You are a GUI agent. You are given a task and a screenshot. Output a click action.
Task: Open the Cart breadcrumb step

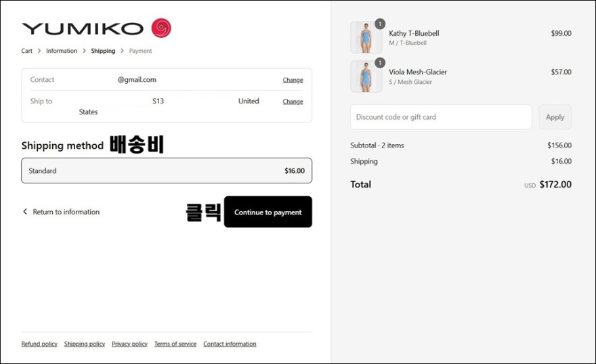(x=26, y=51)
